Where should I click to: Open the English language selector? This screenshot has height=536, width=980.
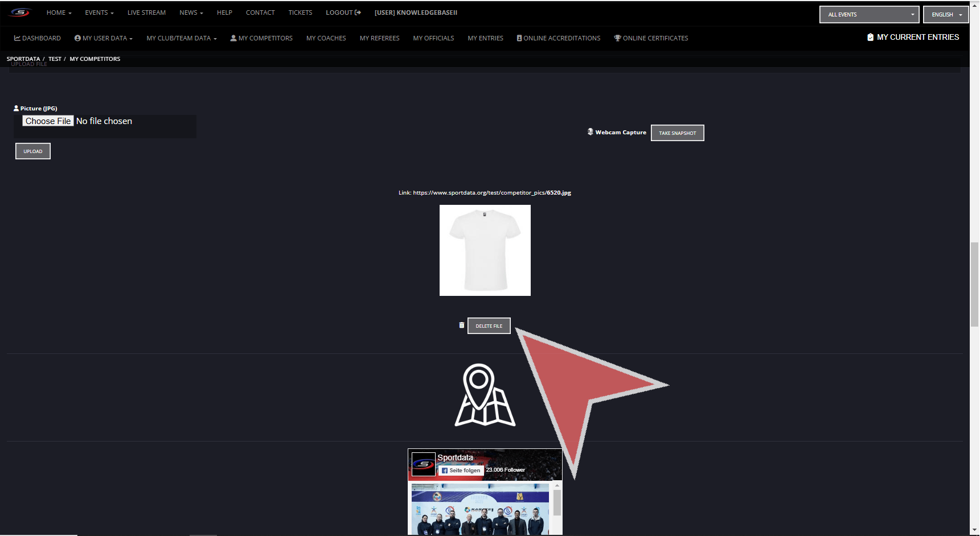(946, 15)
